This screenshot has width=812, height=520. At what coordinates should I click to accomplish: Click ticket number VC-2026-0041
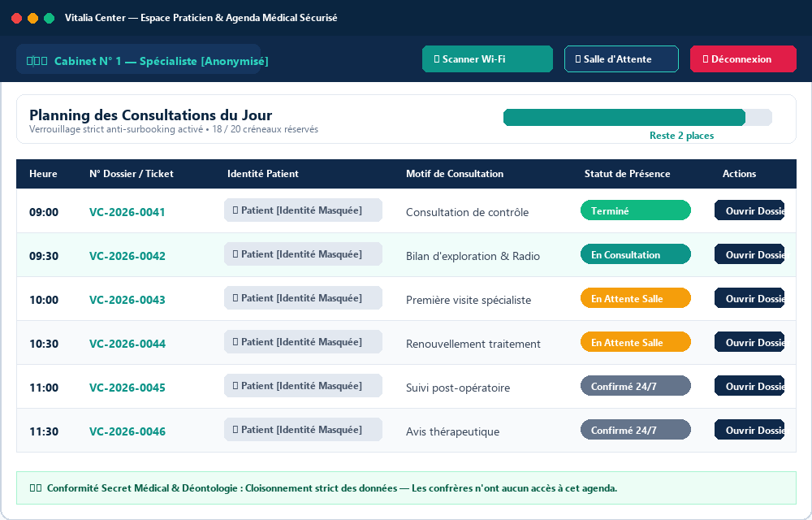[x=127, y=212]
